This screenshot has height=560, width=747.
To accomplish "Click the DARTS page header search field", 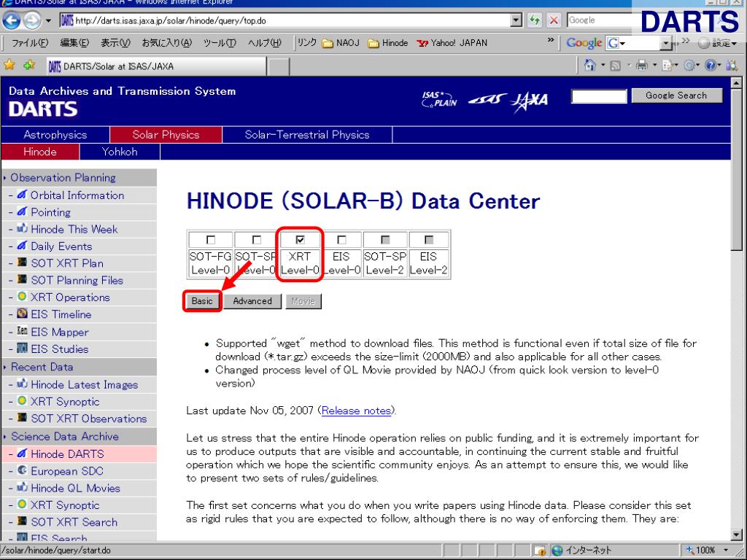I will (599, 96).
